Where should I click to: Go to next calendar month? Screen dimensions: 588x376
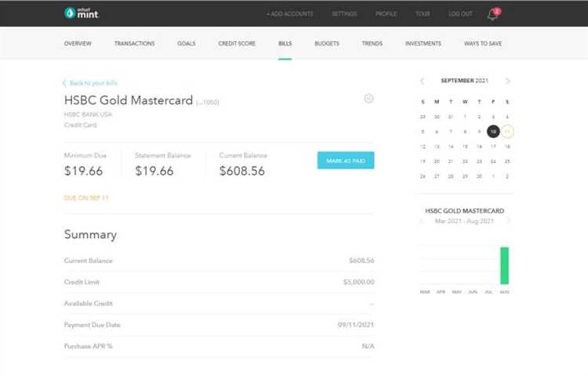(x=508, y=81)
